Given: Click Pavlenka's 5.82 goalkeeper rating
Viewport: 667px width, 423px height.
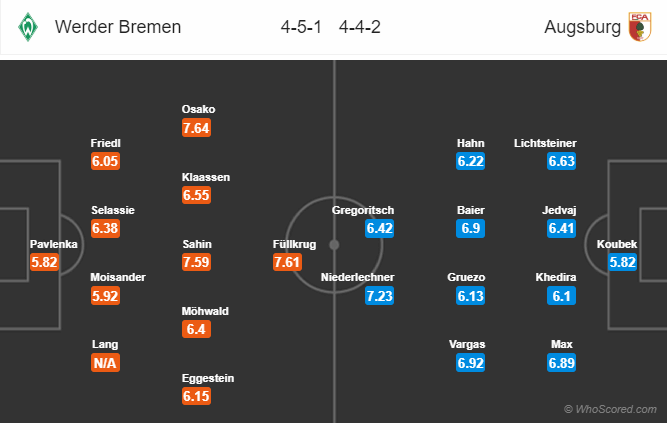Looking at the screenshot, I should click(x=45, y=261).
